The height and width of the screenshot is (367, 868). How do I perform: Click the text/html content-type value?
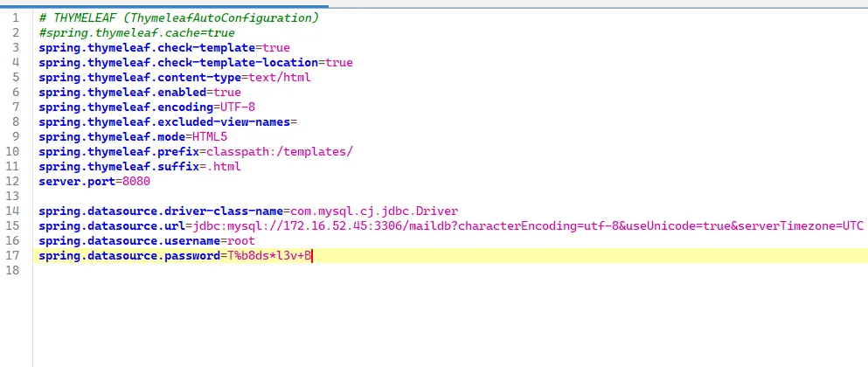pyautogui.click(x=276, y=77)
